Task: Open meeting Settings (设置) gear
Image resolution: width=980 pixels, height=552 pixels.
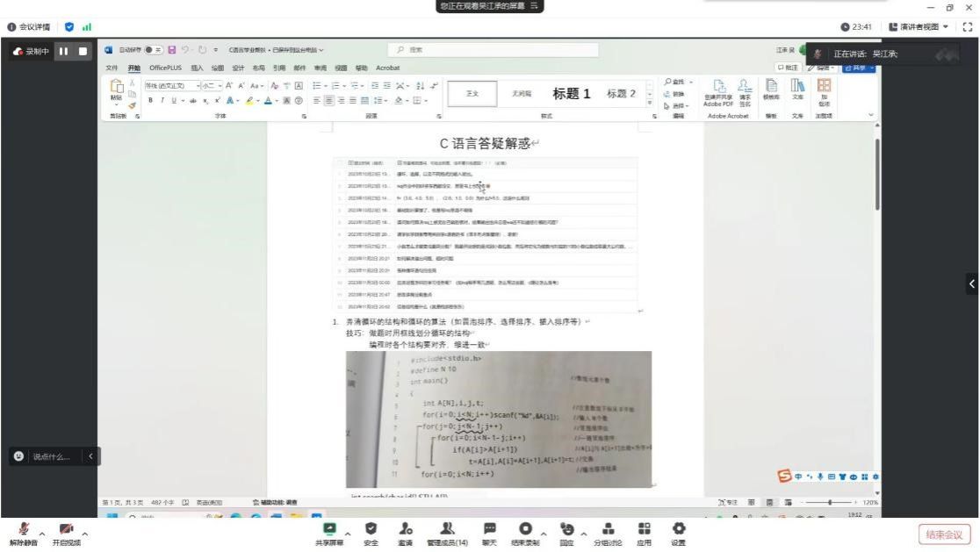Action: pos(678,529)
